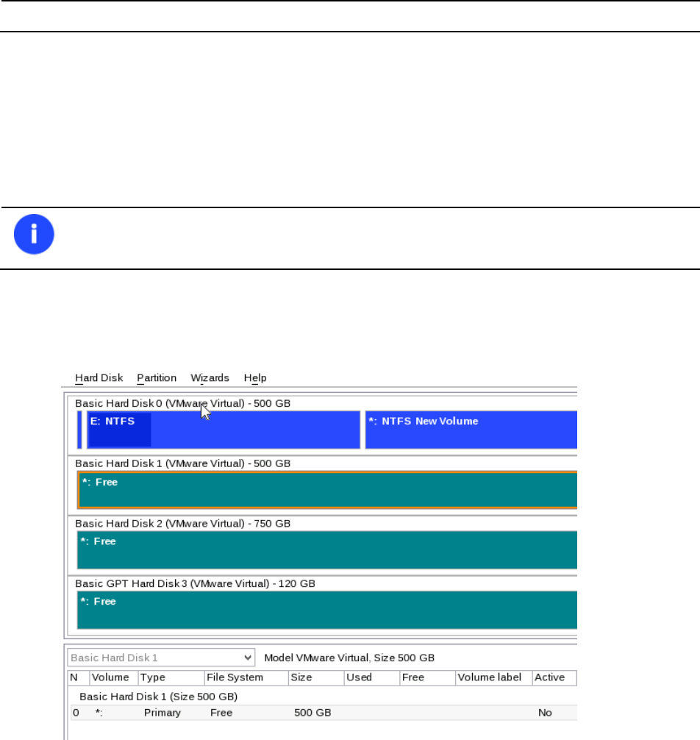
Task: Click the 'Basic Hard Disk 2 (VMware Virtual) - 750 GB' title
Action: click(182, 524)
